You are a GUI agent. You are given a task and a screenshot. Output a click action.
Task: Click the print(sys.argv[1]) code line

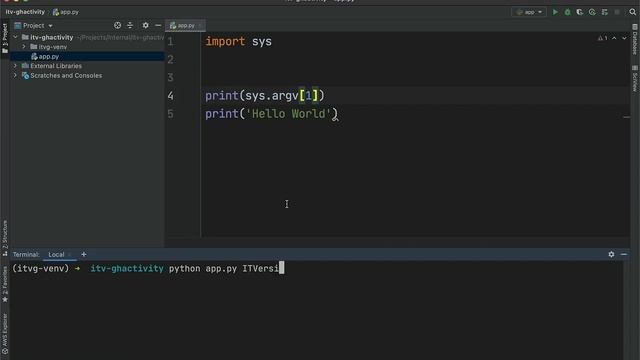[264, 96]
